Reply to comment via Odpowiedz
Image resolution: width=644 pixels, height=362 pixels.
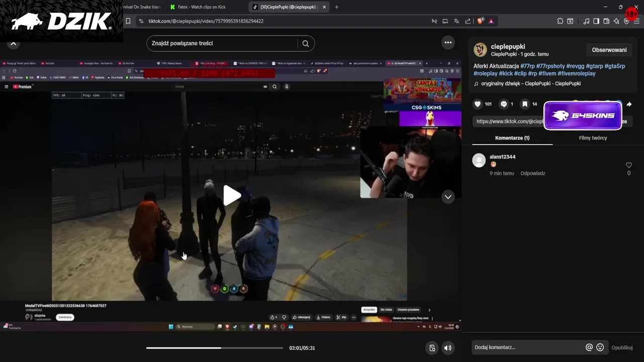point(533,173)
